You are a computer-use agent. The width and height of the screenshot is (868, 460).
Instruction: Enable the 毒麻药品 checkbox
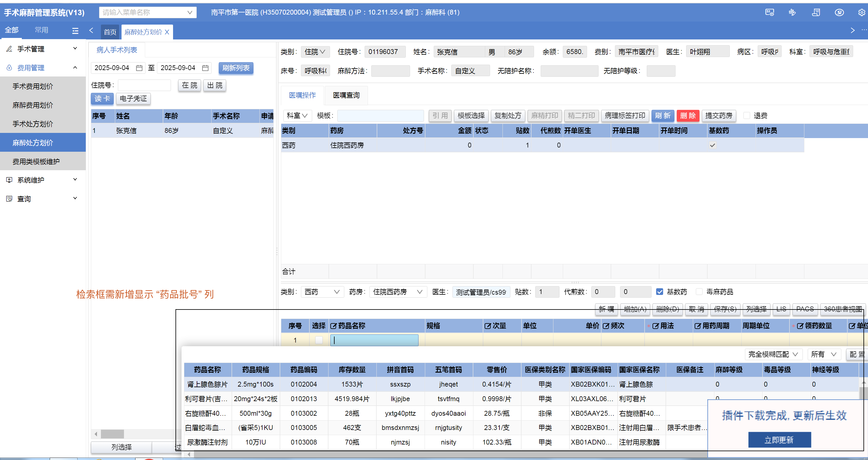[699, 292]
